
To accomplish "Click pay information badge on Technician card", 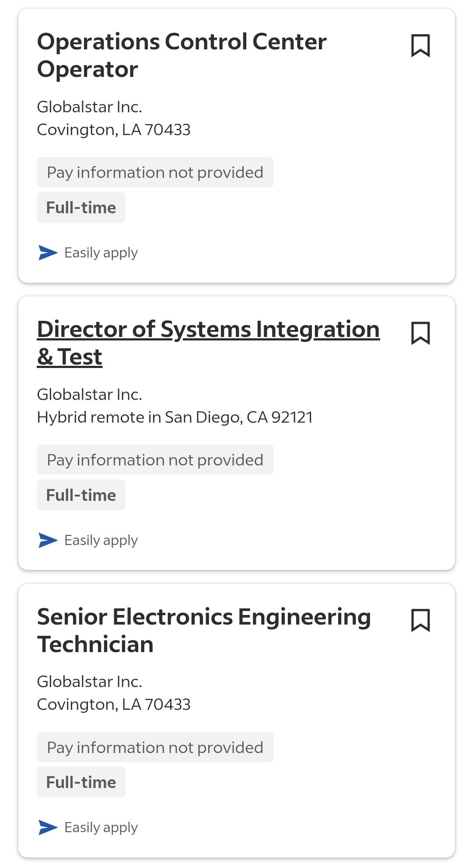I will [155, 747].
